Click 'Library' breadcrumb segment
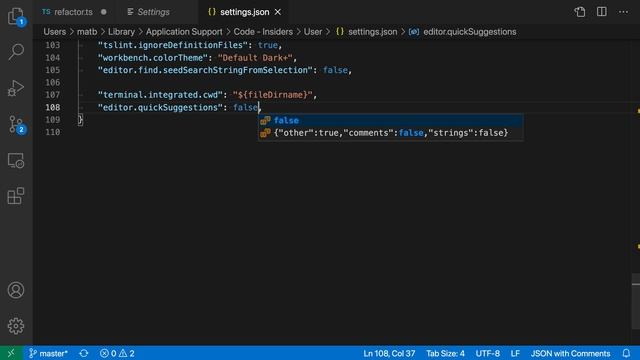The image size is (640, 360). click(121, 32)
